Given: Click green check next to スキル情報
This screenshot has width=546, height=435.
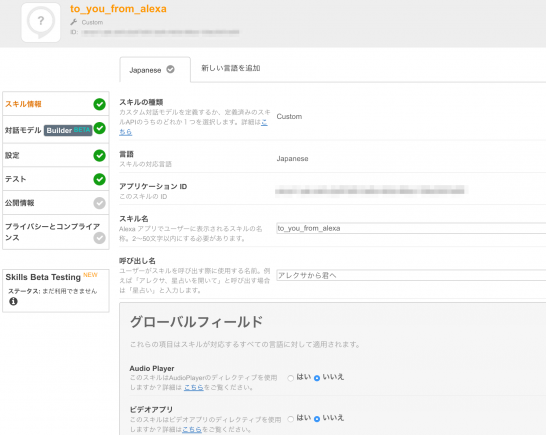Looking at the screenshot, I should click(99, 104).
